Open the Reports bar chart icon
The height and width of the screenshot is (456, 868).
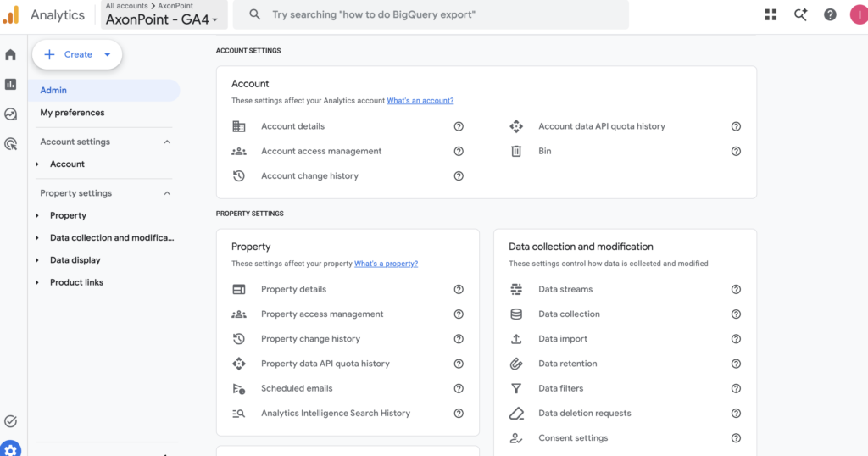[10, 84]
